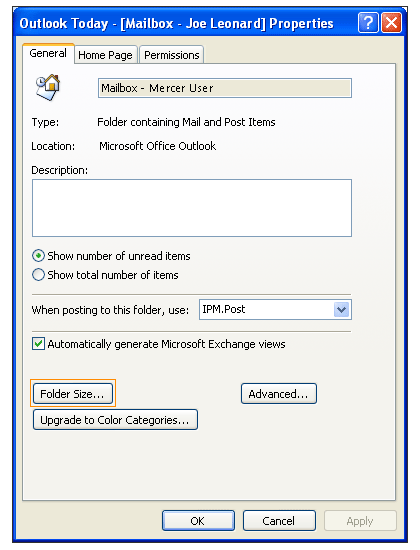Open the Folder Size dialog
420x550 pixels.
coord(73,394)
